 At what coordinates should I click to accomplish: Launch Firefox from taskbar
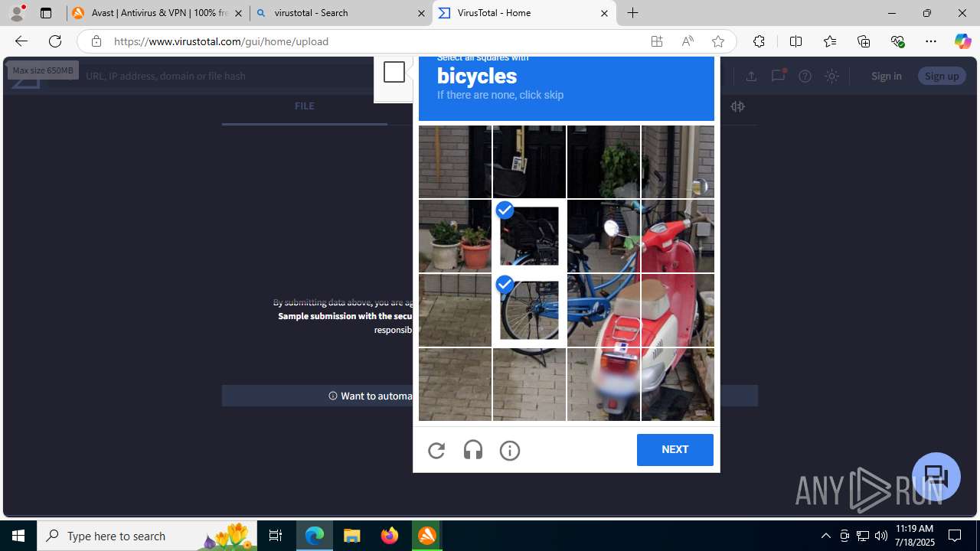pyautogui.click(x=390, y=536)
